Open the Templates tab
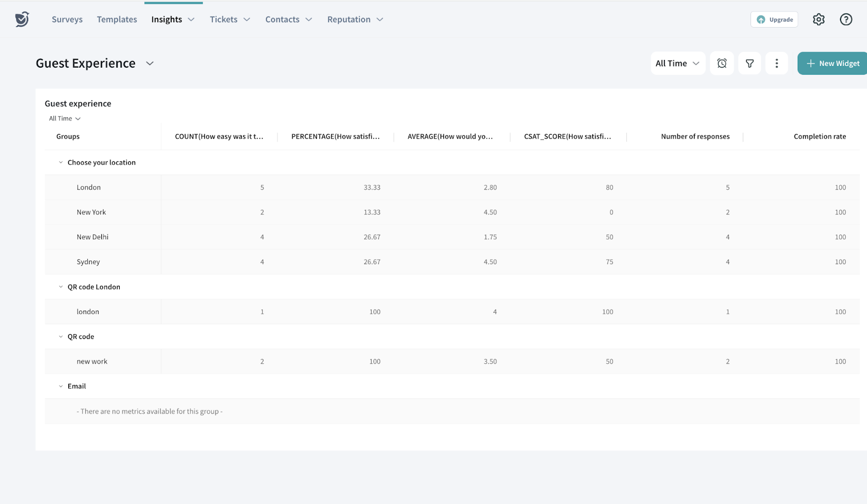This screenshot has width=867, height=504. pyautogui.click(x=117, y=19)
